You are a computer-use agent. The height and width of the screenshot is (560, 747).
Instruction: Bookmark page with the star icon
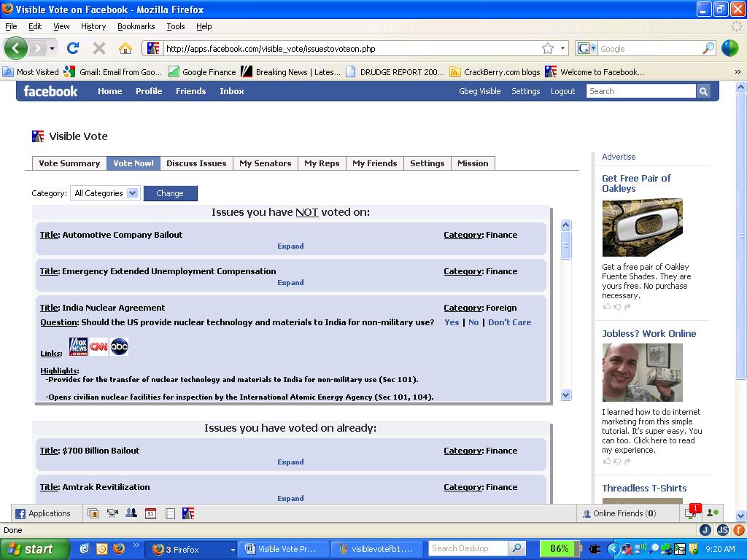point(548,48)
